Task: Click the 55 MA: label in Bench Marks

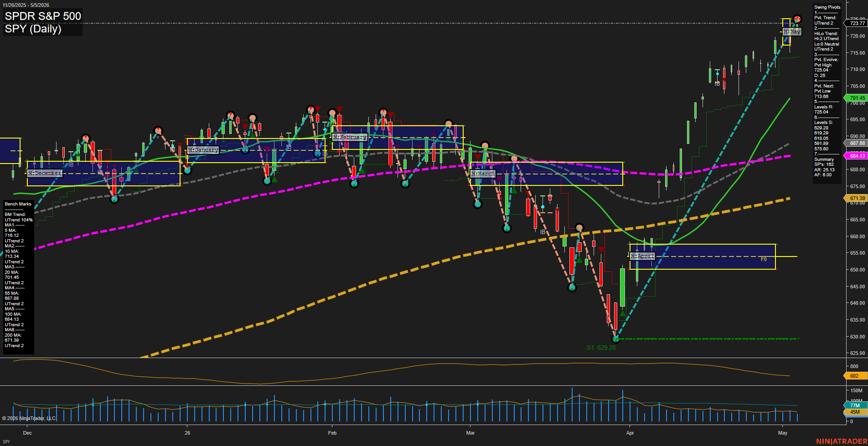Action: tap(12, 293)
